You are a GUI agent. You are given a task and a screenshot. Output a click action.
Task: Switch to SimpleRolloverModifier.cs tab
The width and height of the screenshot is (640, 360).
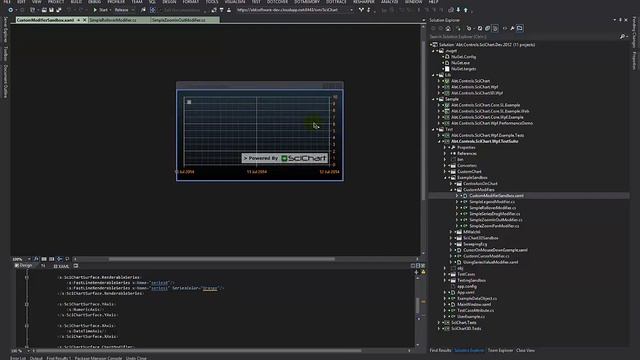coord(113,20)
